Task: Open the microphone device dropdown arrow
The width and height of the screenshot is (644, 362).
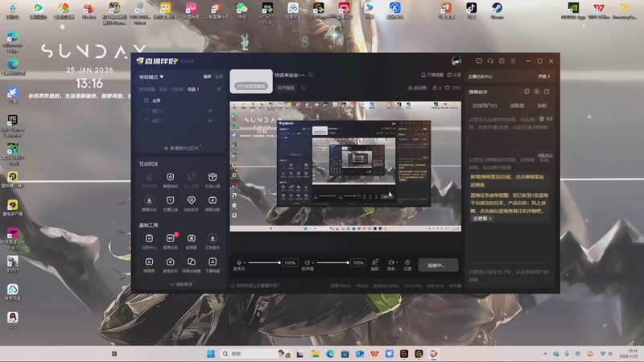Action: (x=245, y=263)
